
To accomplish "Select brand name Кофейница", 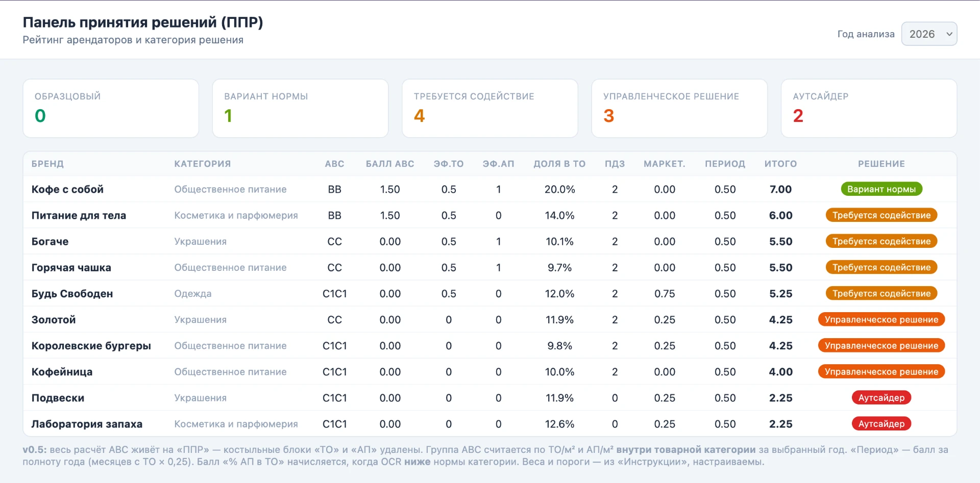I will [62, 372].
